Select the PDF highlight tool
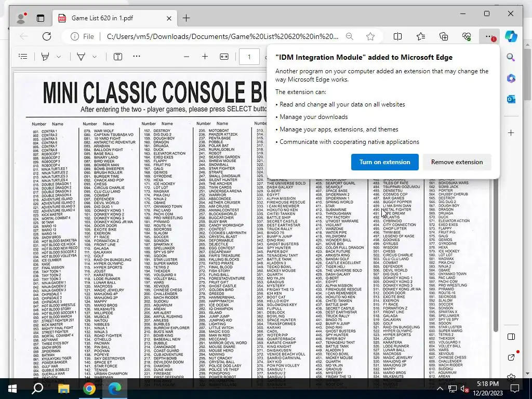The width and height of the screenshot is (532, 399). tap(45, 57)
